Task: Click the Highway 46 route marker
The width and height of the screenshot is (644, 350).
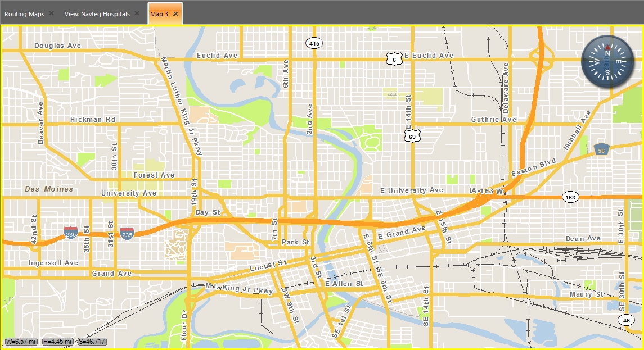Action: [x=627, y=320]
